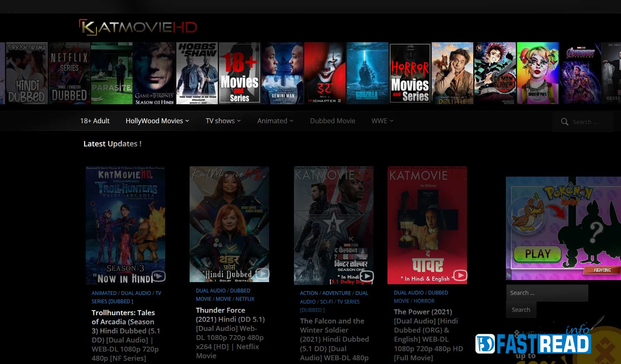This screenshot has height=364, width=621.
Task: Open the Falcon and Winter Soldier poster
Action: (334, 225)
